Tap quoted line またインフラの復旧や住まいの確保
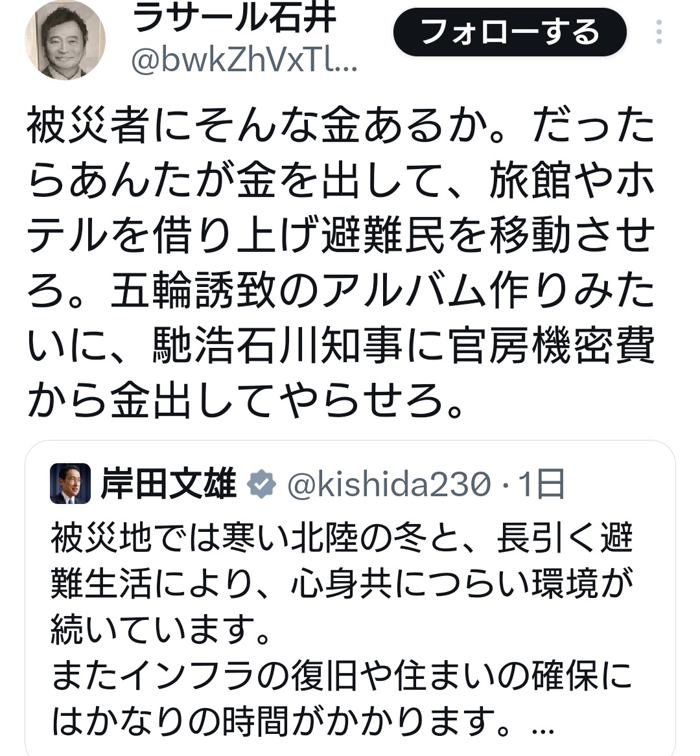The image size is (700, 756). [342, 676]
